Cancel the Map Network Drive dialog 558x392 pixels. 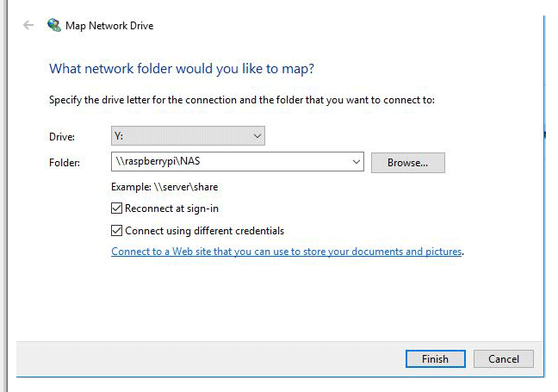[x=504, y=358]
